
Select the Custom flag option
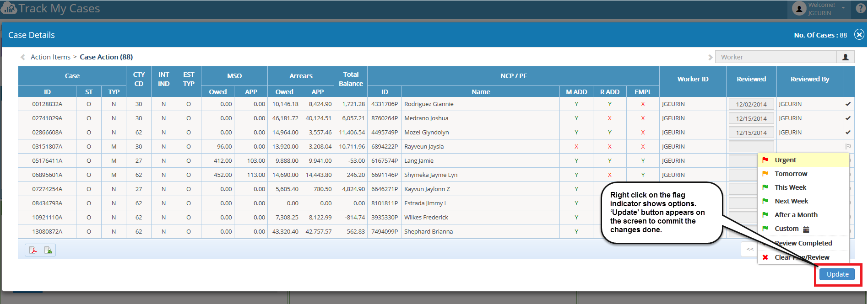(803, 229)
